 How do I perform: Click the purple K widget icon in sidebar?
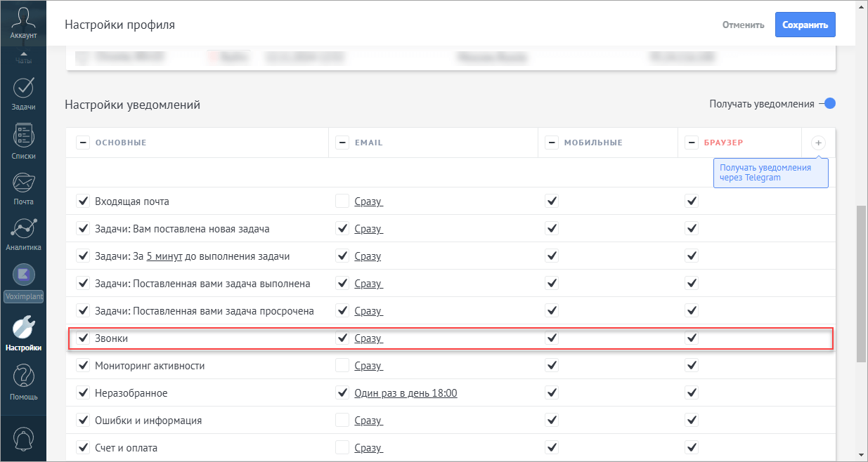(x=23, y=274)
